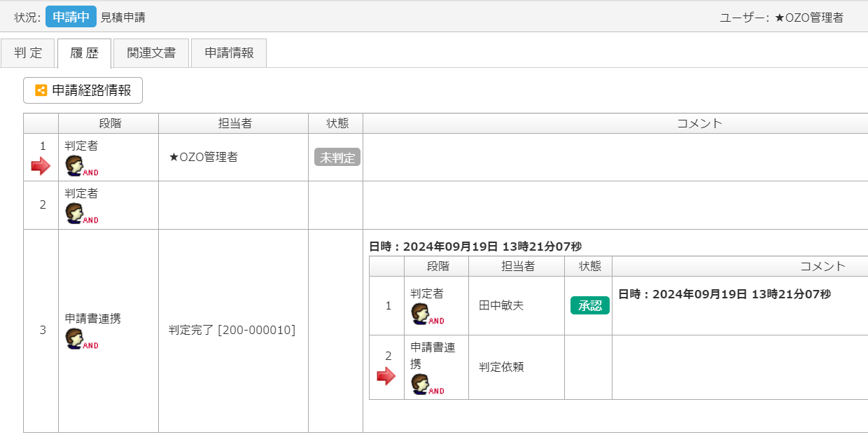Click the red arrow in row 1
The width and height of the screenshot is (868, 444).
pos(41,166)
